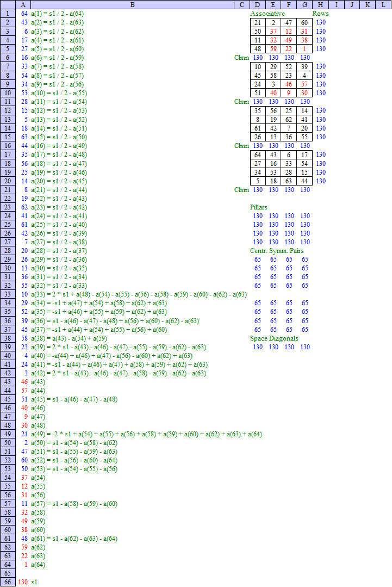Click the 'Rows' label in column H
Screen dimensions: 392x587
point(321,14)
